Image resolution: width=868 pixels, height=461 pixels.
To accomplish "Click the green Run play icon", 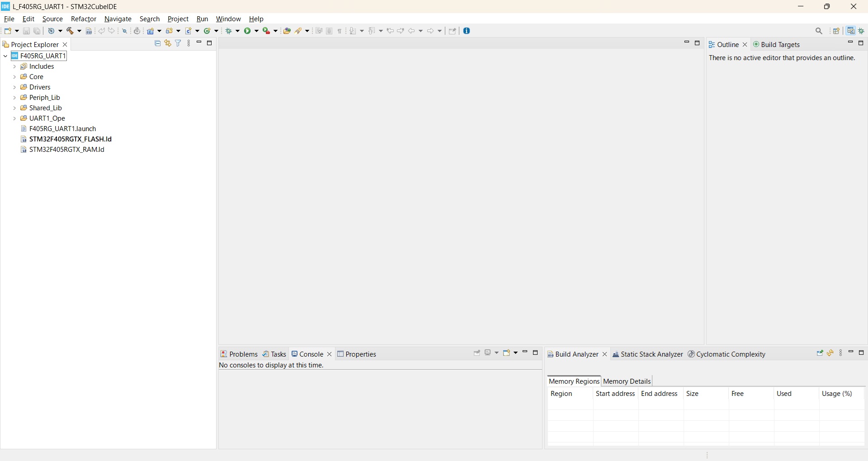I will pyautogui.click(x=248, y=31).
